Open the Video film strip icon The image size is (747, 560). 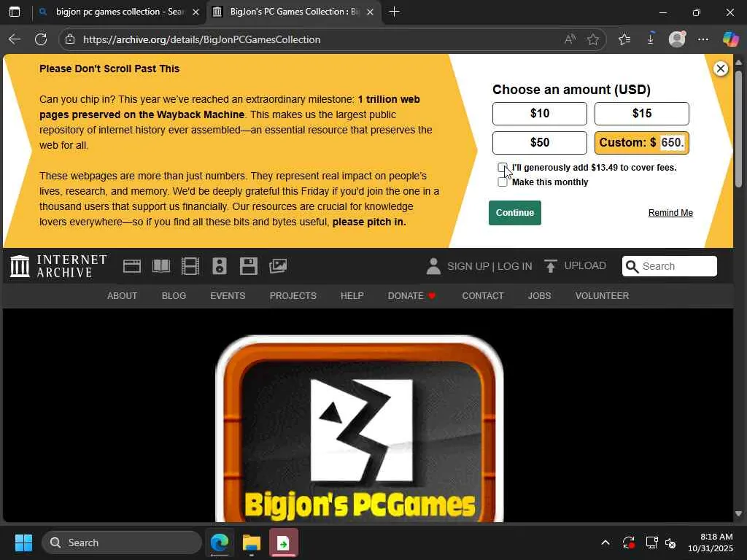click(190, 266)
